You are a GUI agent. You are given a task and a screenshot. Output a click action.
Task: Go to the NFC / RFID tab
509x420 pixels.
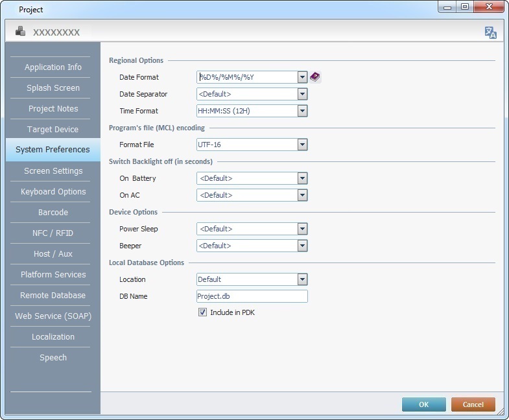tap(53, 233)
